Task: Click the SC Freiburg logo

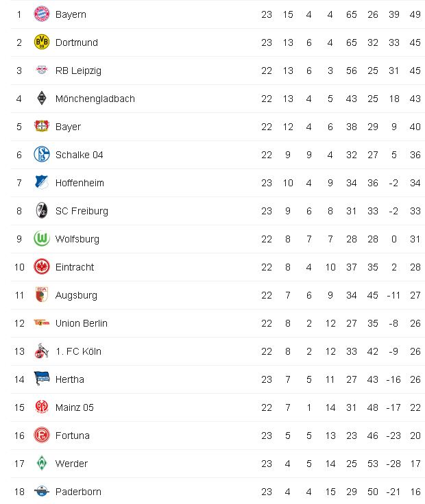Action: [x=42, y=211]
